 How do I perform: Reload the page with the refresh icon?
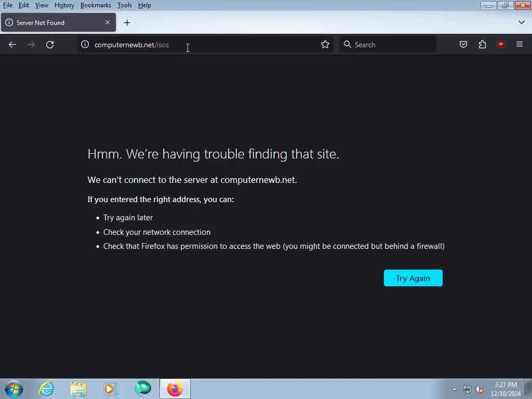(50, 45)
